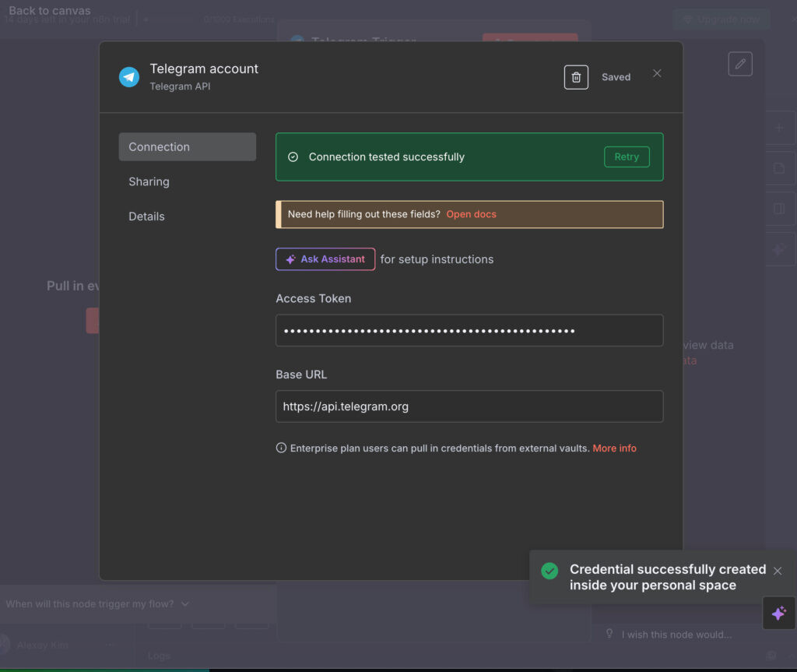797x672 pixels.
Task: Click the plus add-node icon on canvas
Action: 779,128
